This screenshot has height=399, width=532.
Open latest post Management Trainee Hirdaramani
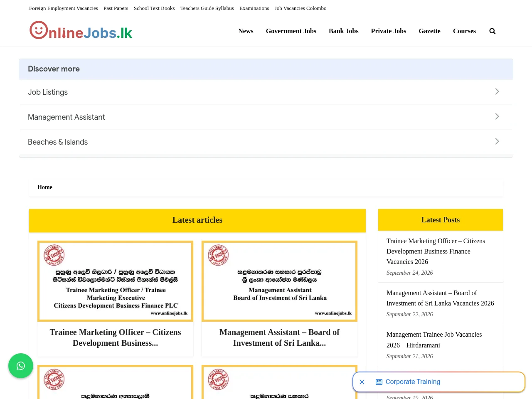pos(434,340)
